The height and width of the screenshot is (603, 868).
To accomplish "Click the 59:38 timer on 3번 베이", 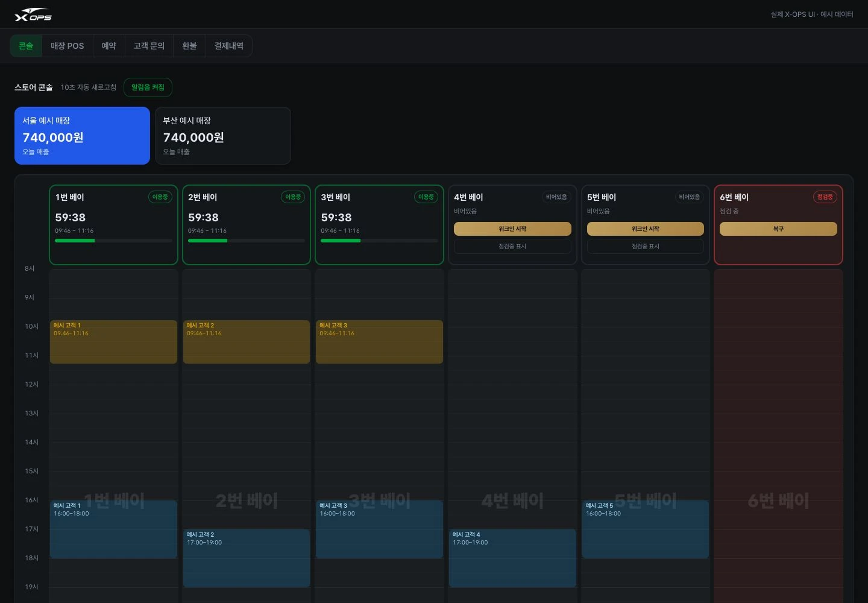I will tap(336, 218).
